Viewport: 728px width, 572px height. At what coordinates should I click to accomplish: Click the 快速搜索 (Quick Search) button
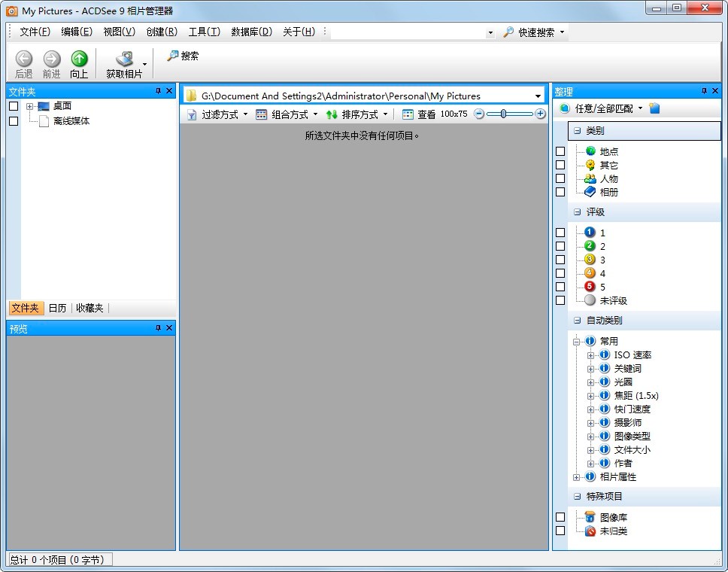pos(534,32)
